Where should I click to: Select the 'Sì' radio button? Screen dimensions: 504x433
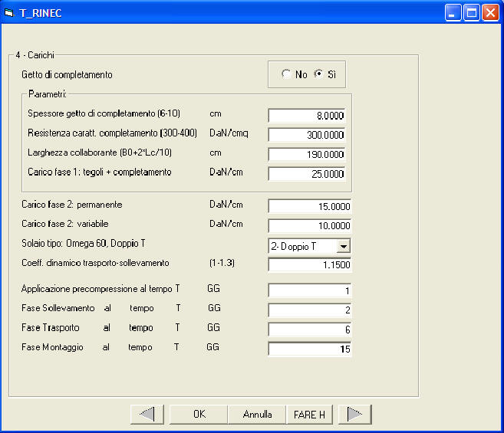coord(318,74)
